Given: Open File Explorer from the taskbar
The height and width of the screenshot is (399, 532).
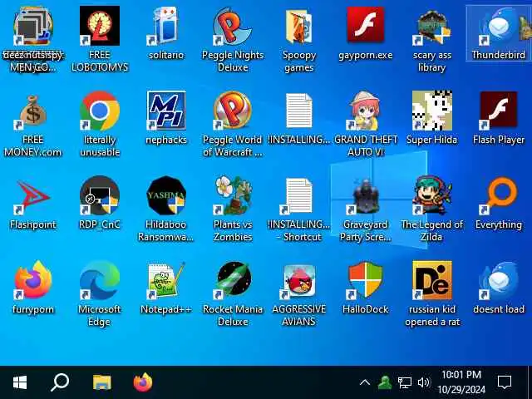Looking at the screenshot, I should tap(101, 382).
